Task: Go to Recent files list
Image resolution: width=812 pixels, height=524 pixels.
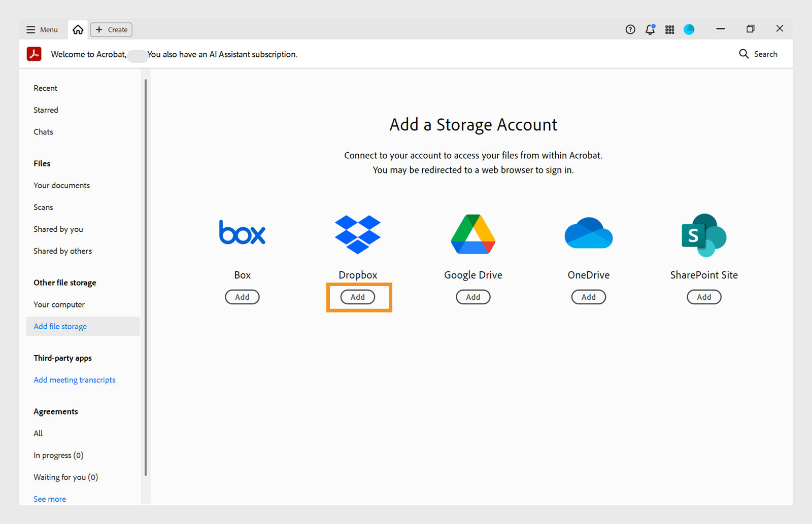Action: [46, 88]
